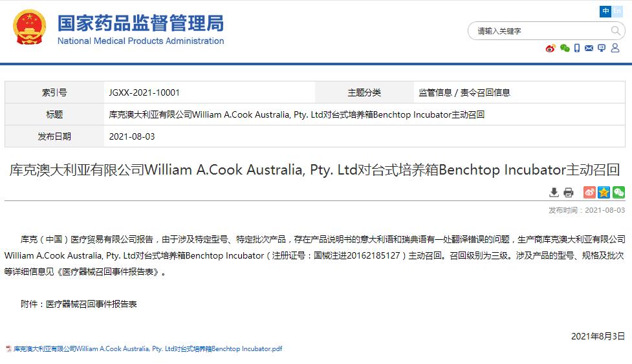Image resolution: width=632 pixels, height=364 pixels.
Task: Select index number JGXX-2021-10001
Action: [144, 92]
